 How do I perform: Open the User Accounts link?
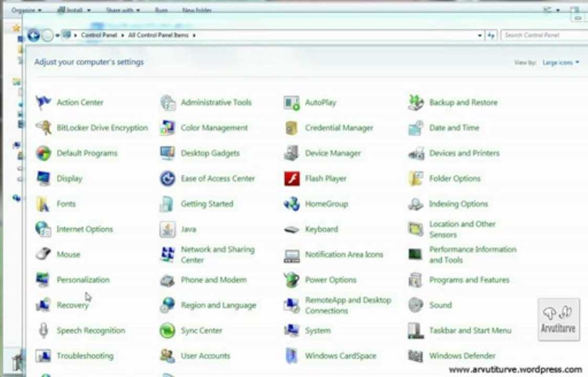pyautogui.click(x=205, y=356)
